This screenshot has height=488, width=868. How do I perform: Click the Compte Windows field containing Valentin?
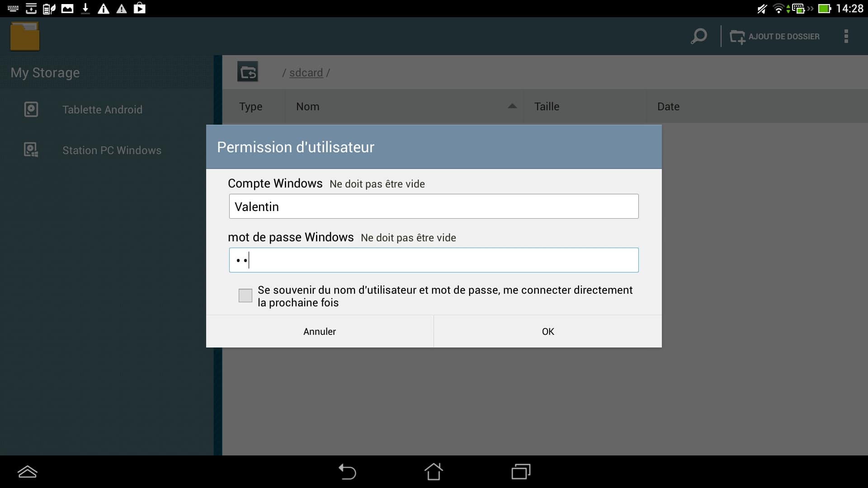coord(434,206)
